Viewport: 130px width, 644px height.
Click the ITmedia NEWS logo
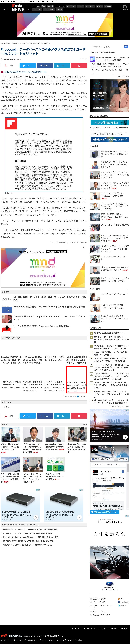[x=18, y=8]
